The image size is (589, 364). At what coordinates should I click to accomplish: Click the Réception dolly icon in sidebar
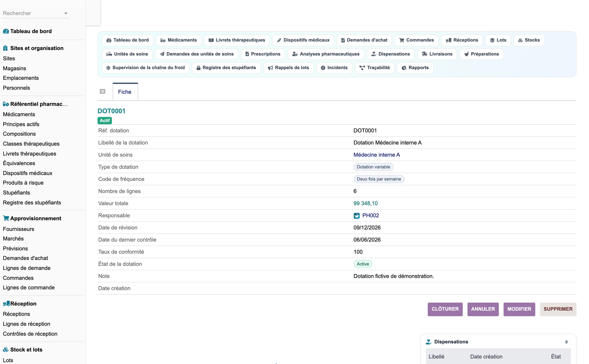[6, 304]
